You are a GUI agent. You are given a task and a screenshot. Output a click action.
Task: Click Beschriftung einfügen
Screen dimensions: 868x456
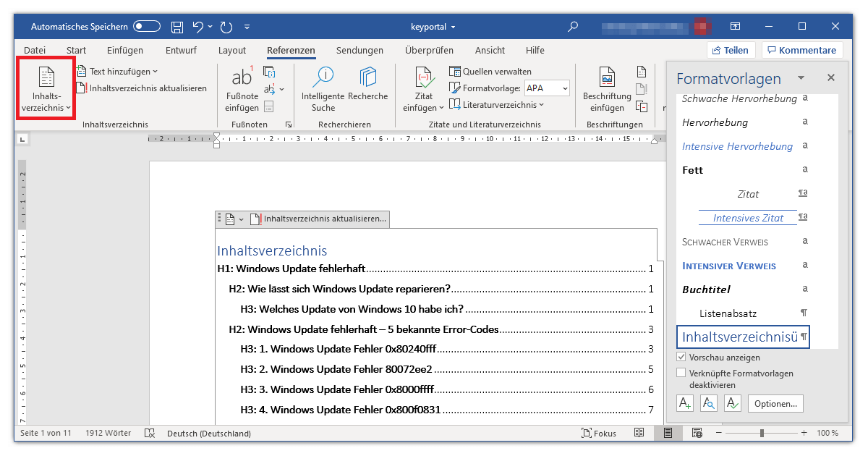click(x=607, y=88)
